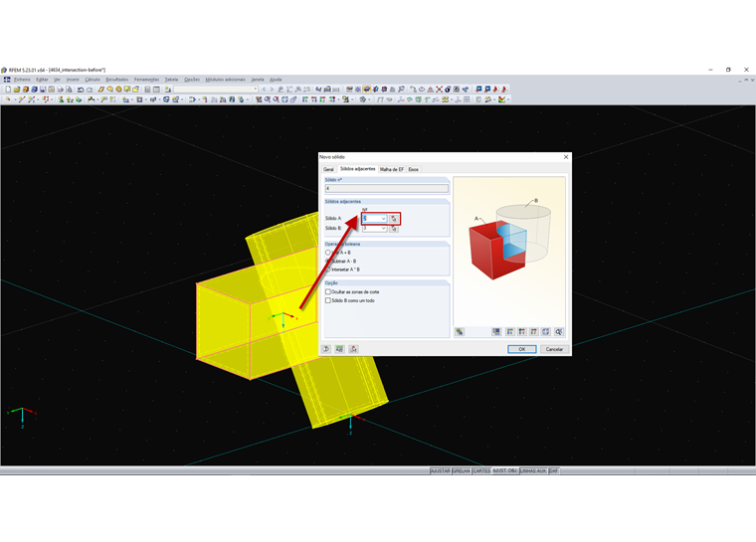Select the Unir A + B radio option
This screenshot has width=756, height=542.
(x=328, y=253)
